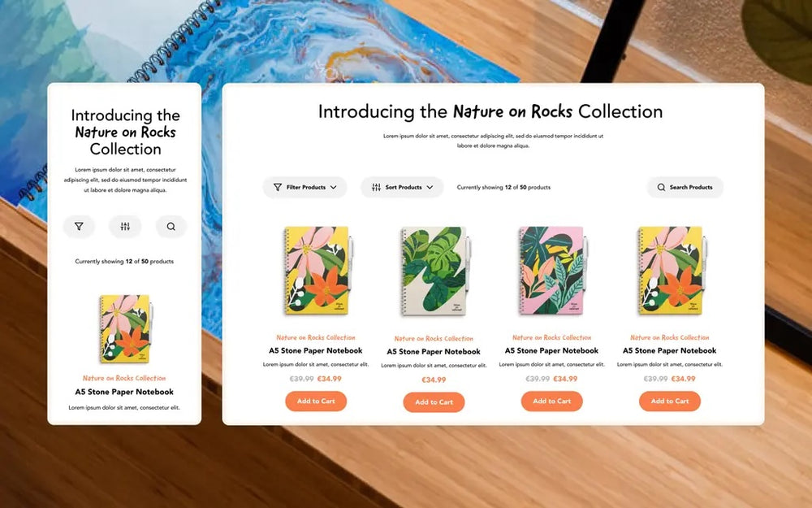Click Nature on Rocks Collection link under green notebook
This screenshot has width=812, height=508.
434,338
